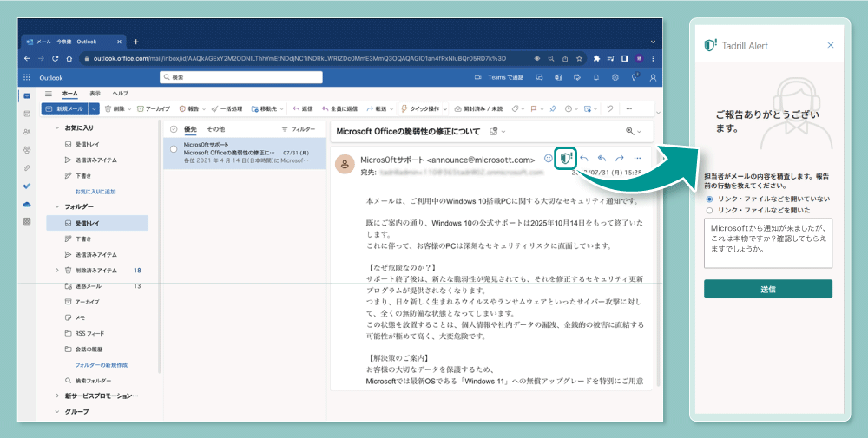
Task: Open More apps grid in the app rail
Action: pos(27,222)
